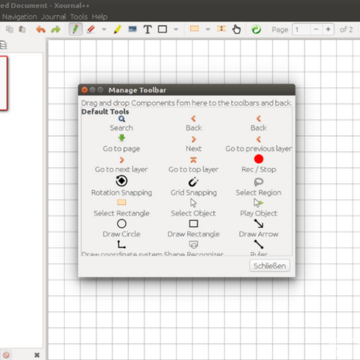
Task: Click the Rotation Snapping component
Action: (x=121, y=186)
